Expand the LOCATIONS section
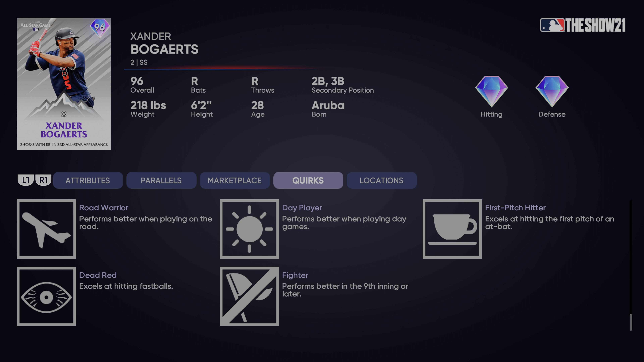 (381, 180)
